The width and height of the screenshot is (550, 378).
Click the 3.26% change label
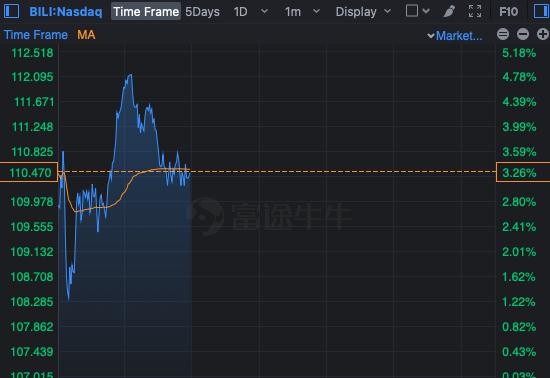(x=523, y=173)
